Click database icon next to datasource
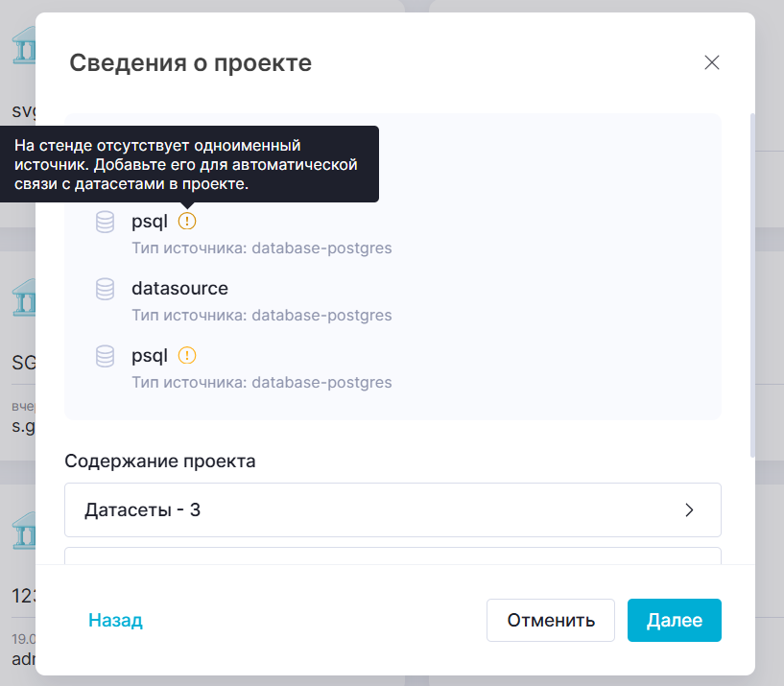The height and width of the screenshot is (686, 784). point(106,289)
